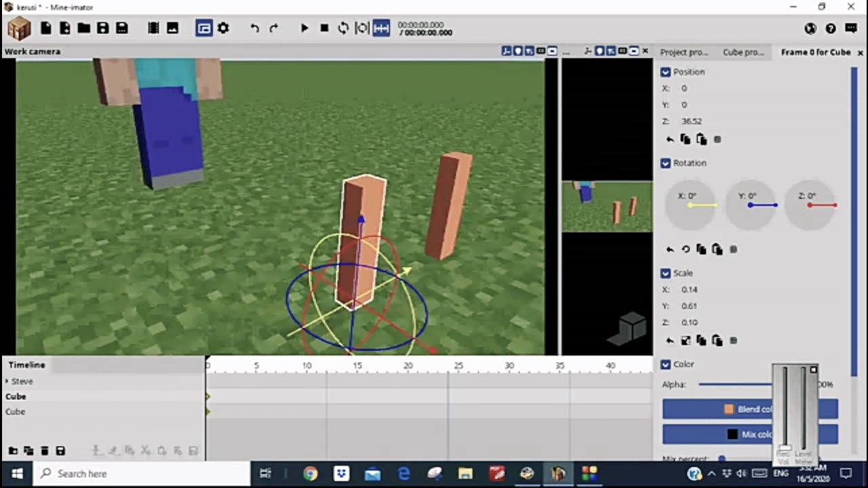Select the bold Cube timeline row
Viewport: 868px width, 488px height.
(103, 396)
